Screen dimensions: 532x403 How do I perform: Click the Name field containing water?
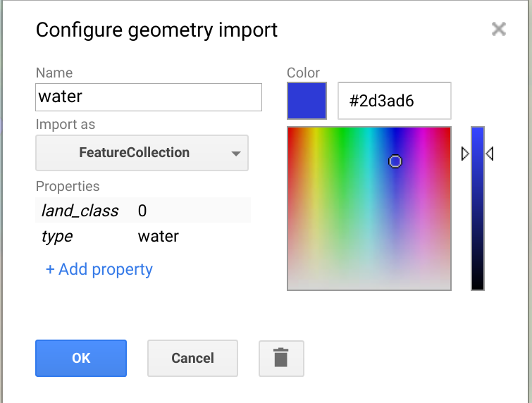pyautogui.click(x=148, y=97)
